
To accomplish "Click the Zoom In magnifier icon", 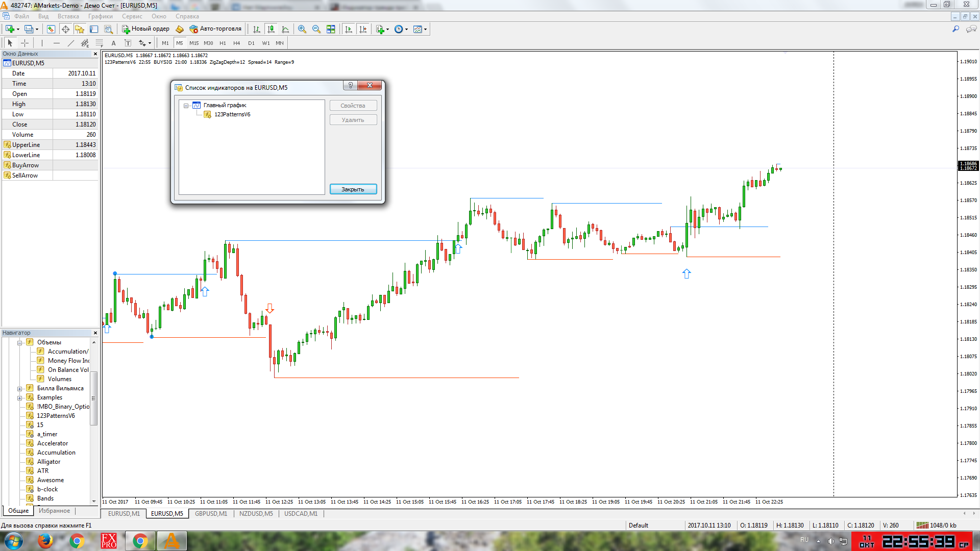I will tap(302, 29).
